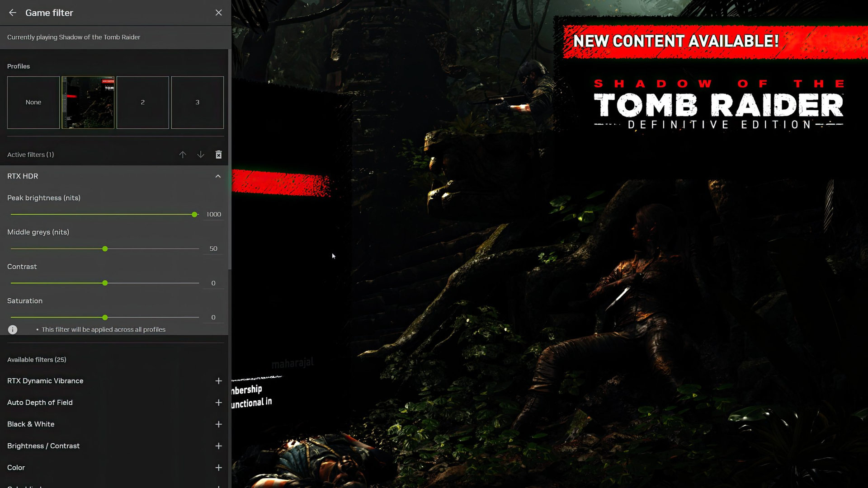
Task: Click the Peak brightness slider handle
Action: pyautogui.click(x=194, y=215)
